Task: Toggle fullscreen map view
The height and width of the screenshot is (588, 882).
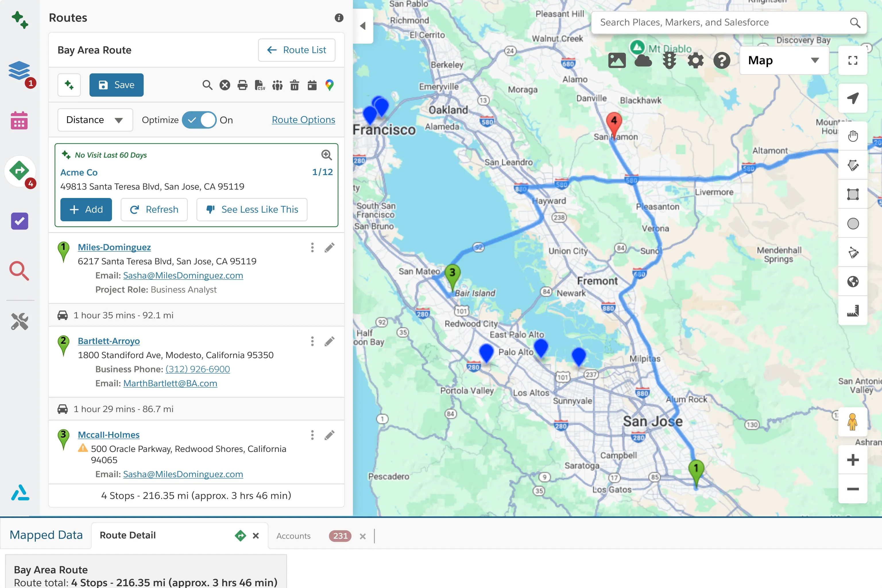Action: point(852,60)
